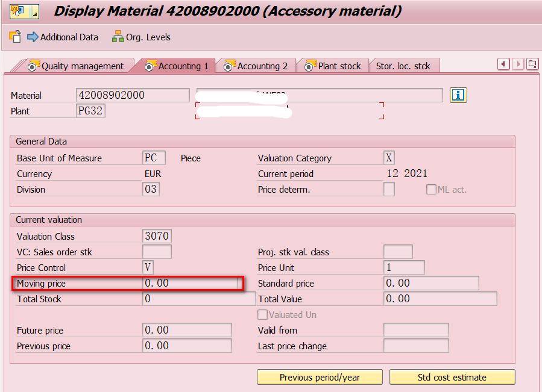Toggle the Valuated Un checkbox
This screenshot has width=542, height=392.
262,315
